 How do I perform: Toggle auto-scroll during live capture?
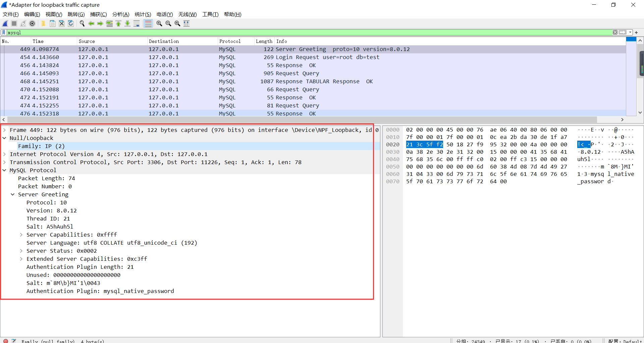137,23
